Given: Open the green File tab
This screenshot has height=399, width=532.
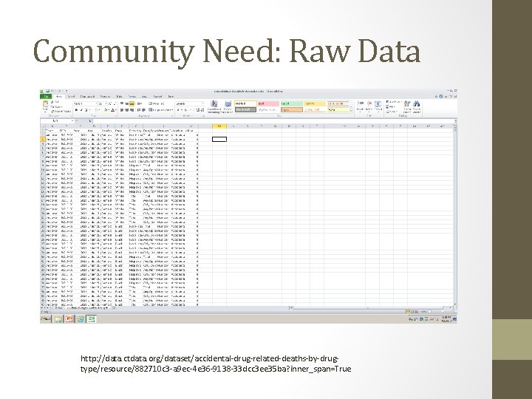Looking at the screenshot, I should click(x=46, y=96).
